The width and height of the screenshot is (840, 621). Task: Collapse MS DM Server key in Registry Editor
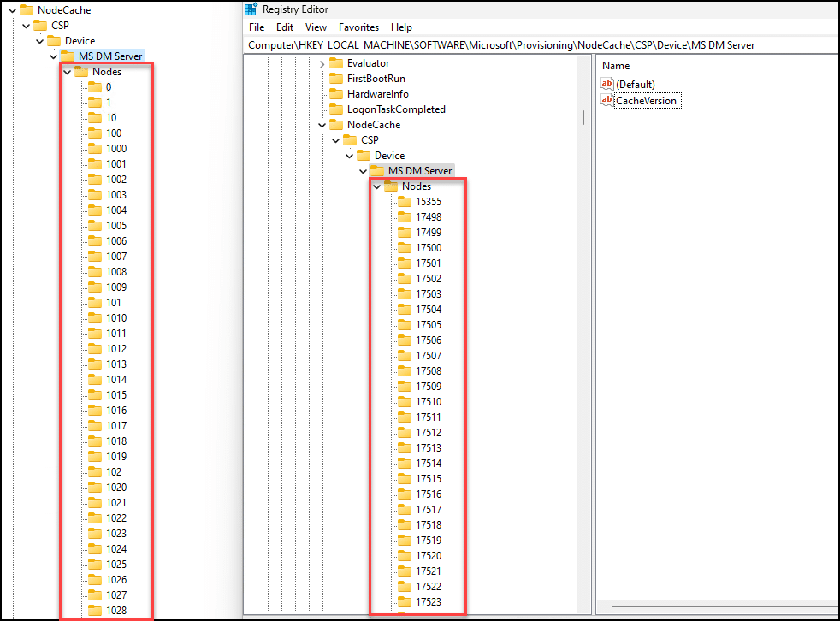pos(364,171)
